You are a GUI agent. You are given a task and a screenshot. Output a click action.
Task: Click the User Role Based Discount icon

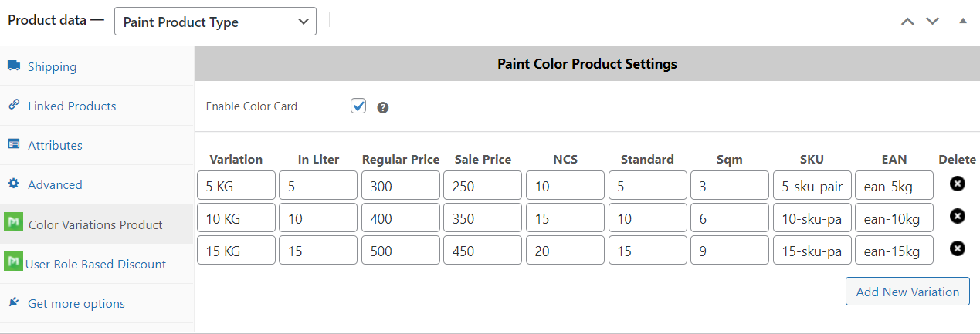click(13, 263)
